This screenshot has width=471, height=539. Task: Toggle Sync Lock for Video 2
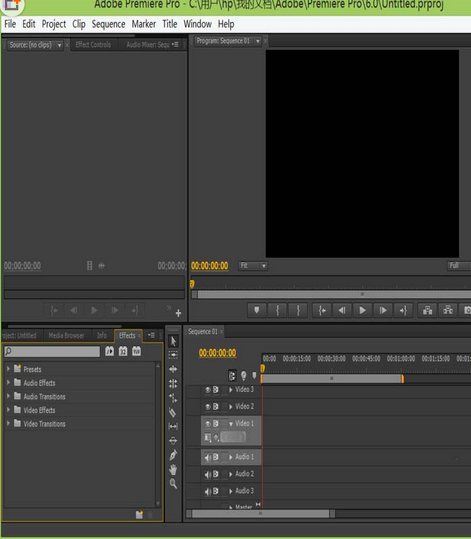point(216,407)
